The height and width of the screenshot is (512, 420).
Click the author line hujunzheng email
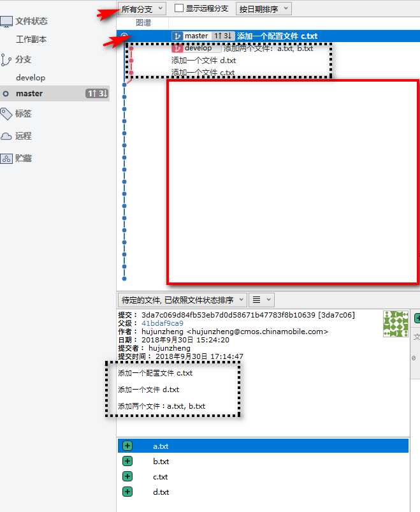(x=235, y=332)
